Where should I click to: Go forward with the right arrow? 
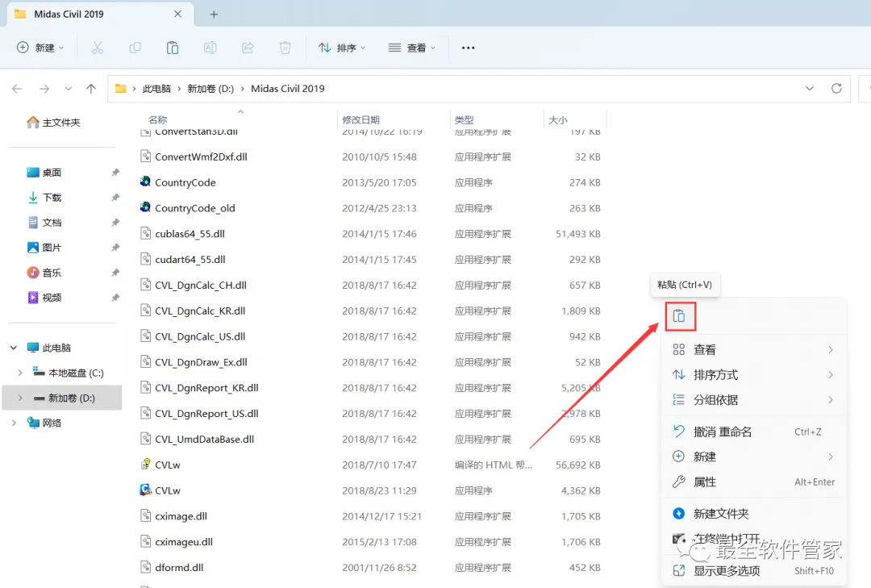pyautogui.click(x=44, y=89)
